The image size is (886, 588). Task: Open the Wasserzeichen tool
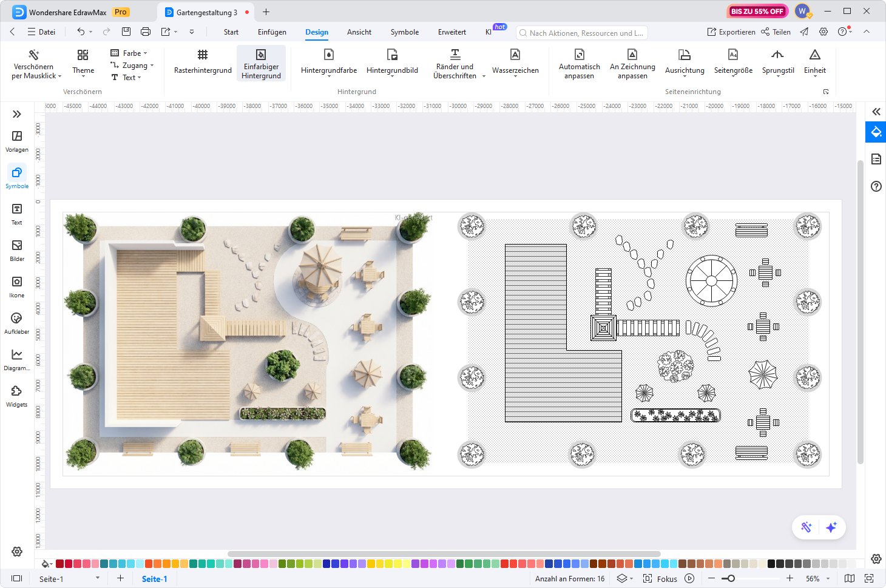click(515, 63)
